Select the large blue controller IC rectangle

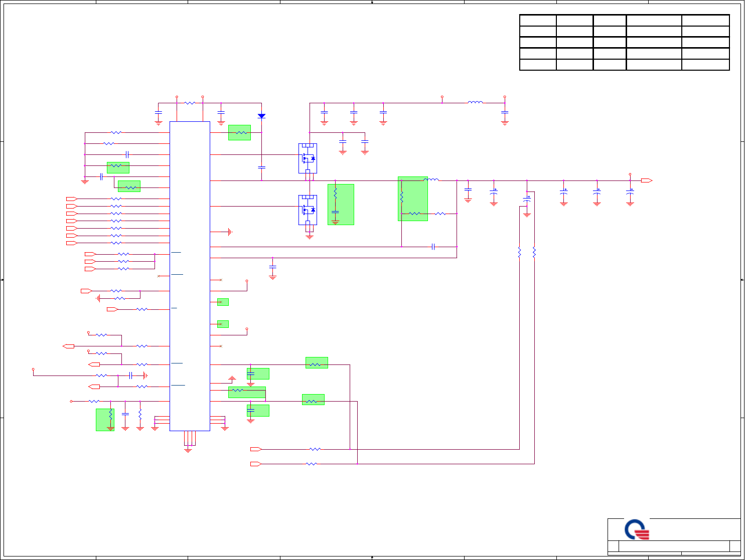click(190, 276)
